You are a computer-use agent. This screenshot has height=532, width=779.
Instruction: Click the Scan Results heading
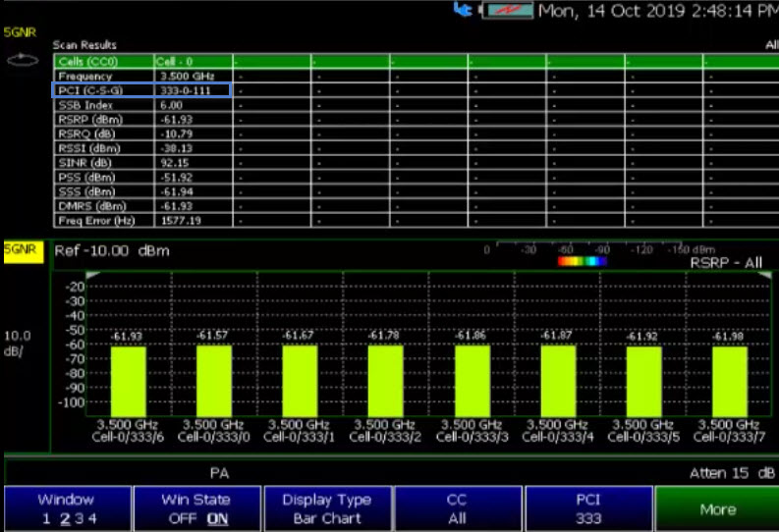pos(84,45)
